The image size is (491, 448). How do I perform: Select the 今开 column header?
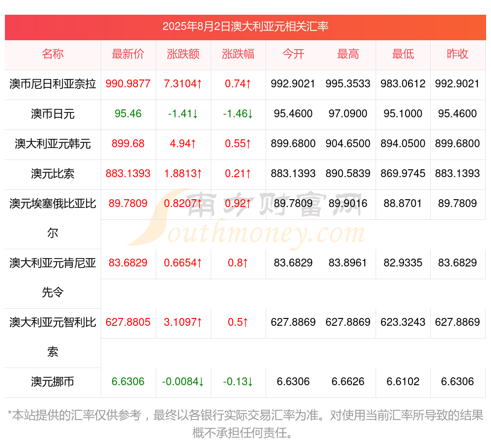point(293,54)
